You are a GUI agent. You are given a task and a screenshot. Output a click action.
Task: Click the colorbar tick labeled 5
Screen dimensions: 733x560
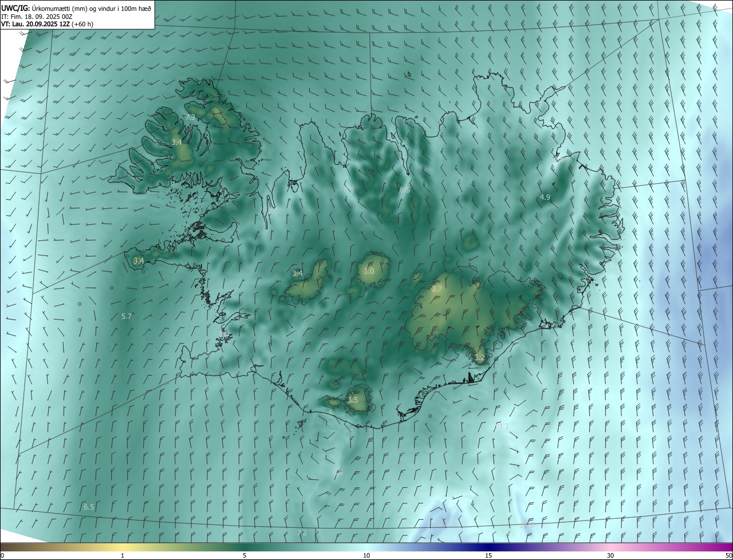coord(245,555)
